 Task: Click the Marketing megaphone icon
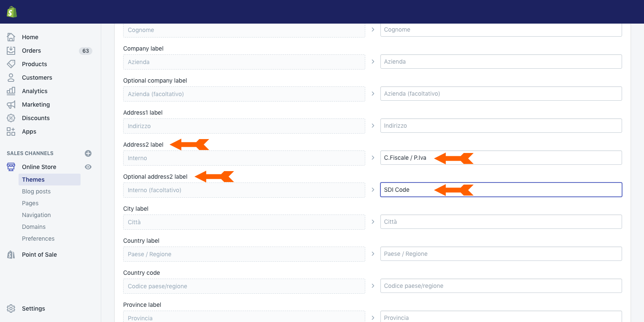tap(11, 105)
